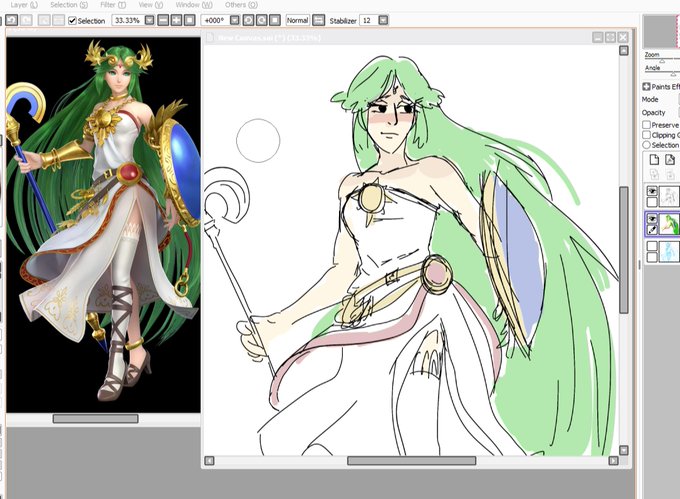Screen dimensions: 680x499
Task: Click the 33.33% zoom field
Action: (128, 20)
